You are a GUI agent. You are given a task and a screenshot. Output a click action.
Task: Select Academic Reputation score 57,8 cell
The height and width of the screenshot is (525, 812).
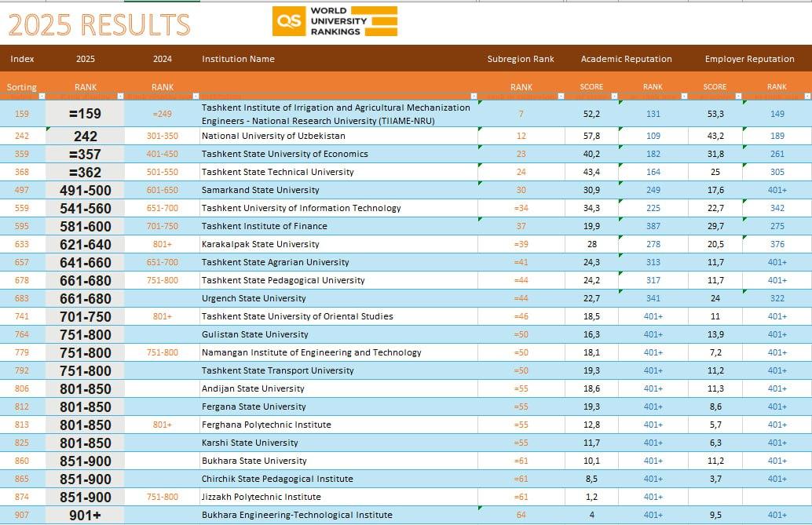[591, 136]
